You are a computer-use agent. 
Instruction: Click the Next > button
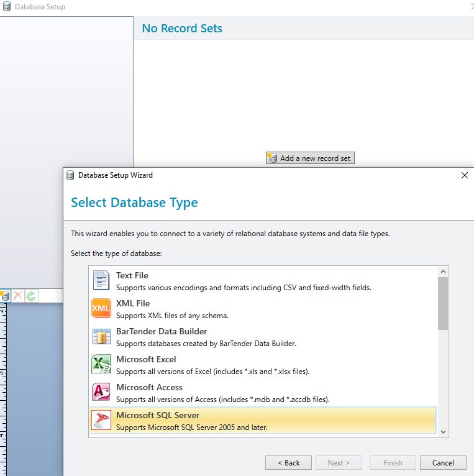coord(339,463)
